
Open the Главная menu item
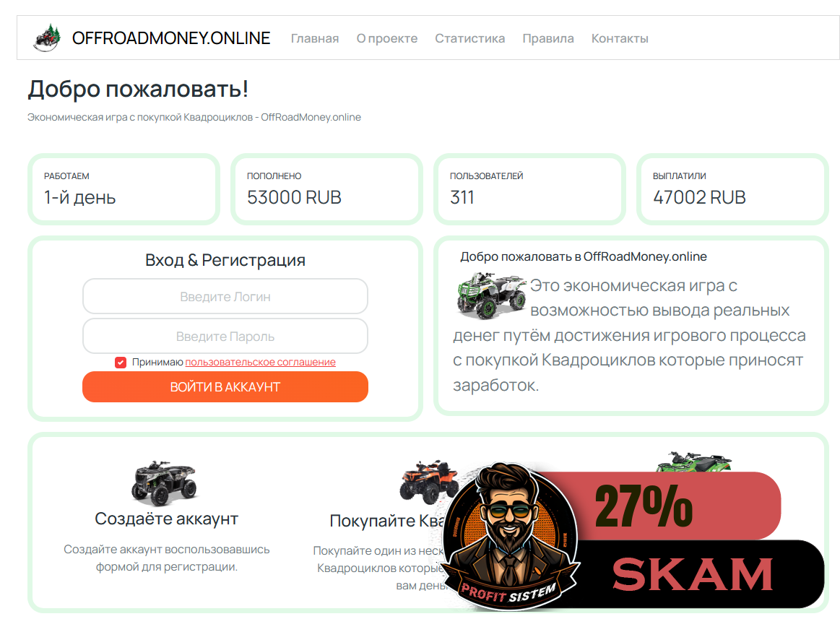[315, 38]
